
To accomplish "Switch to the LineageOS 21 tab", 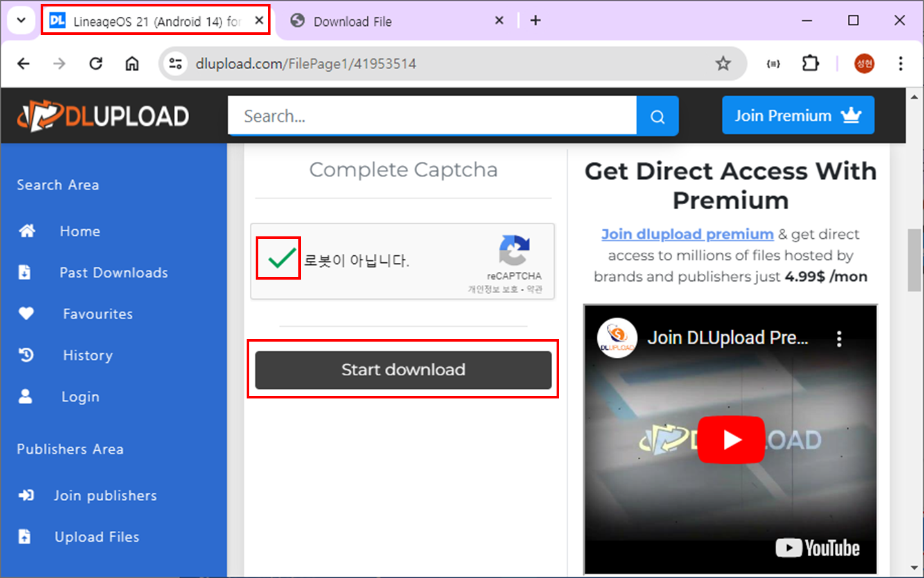I will (x=156, y=21).
